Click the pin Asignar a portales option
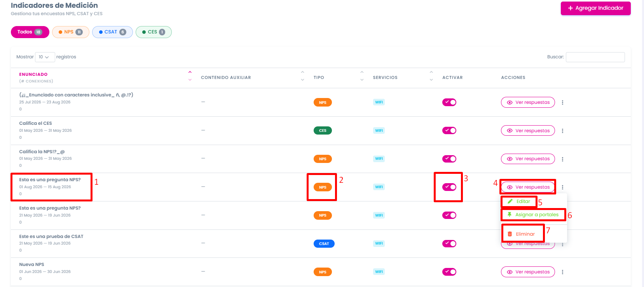The image size is (644, 287). coord(533,215)
